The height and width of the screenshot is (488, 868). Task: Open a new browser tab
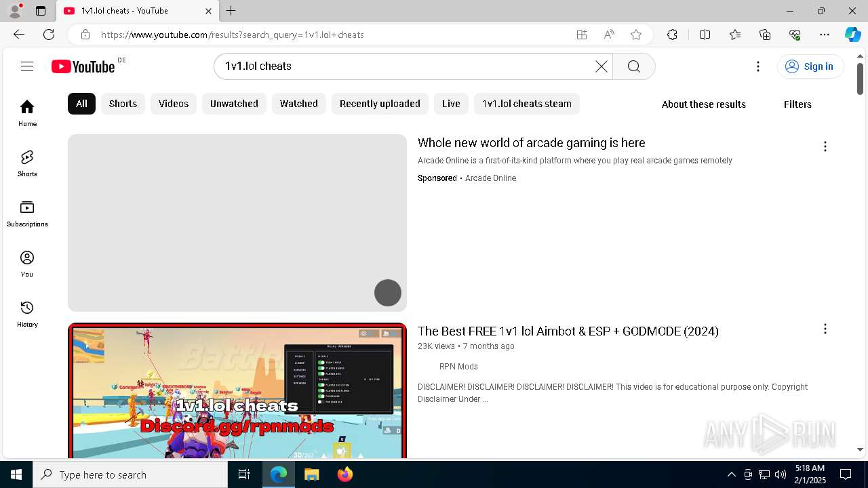pos(231,11)
